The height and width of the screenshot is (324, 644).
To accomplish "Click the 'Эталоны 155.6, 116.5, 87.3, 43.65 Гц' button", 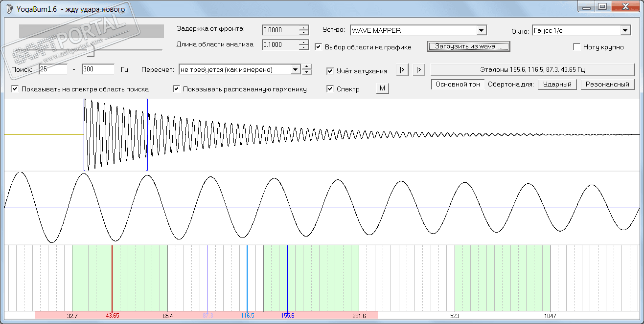I will [x=532, y=70].
